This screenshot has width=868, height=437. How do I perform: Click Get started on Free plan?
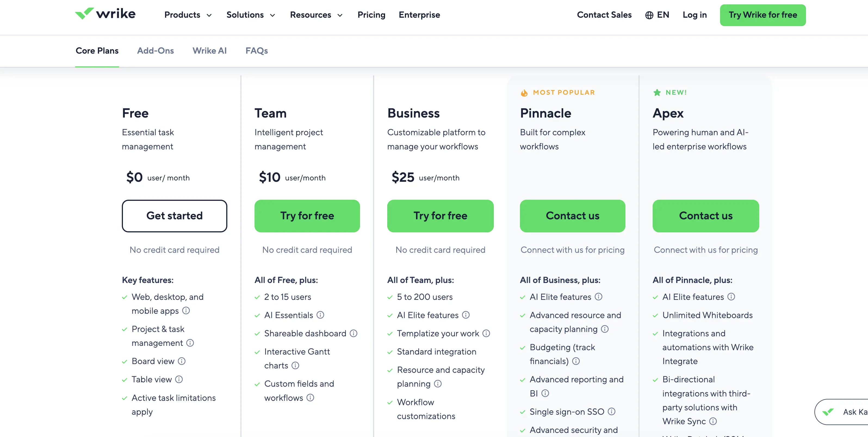[x=175, y=216]
